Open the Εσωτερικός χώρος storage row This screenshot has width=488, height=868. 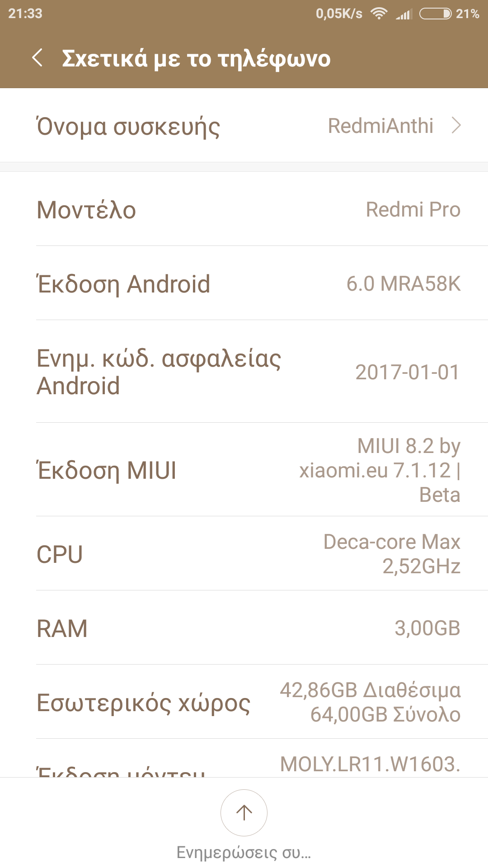click(244, 702)
